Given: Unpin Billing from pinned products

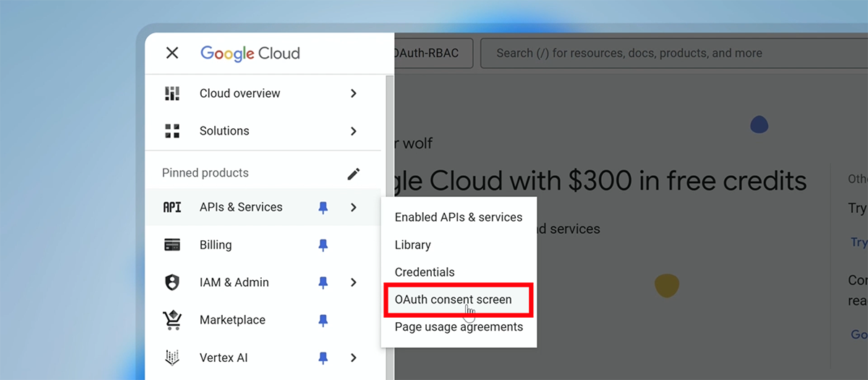Looking at the screenshot, I should click(323, 245).
